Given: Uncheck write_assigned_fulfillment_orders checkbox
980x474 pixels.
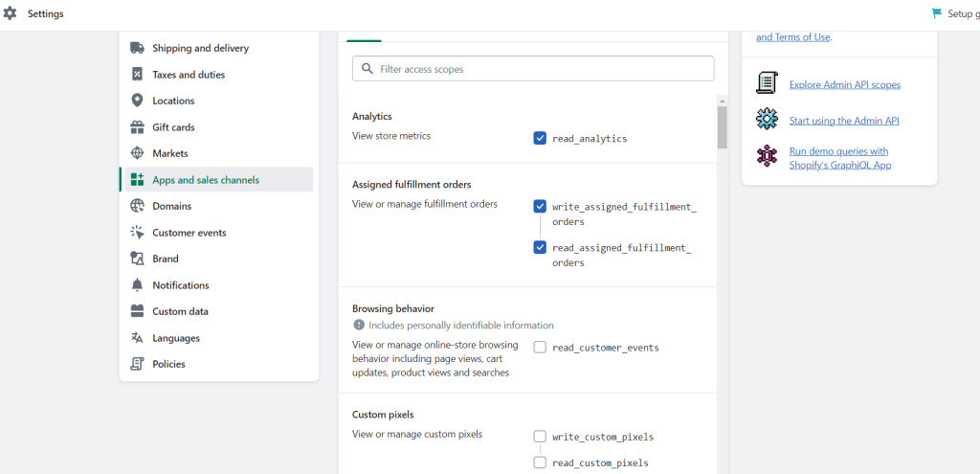Looking at the screenshot, I should click(x=540, y=207).
